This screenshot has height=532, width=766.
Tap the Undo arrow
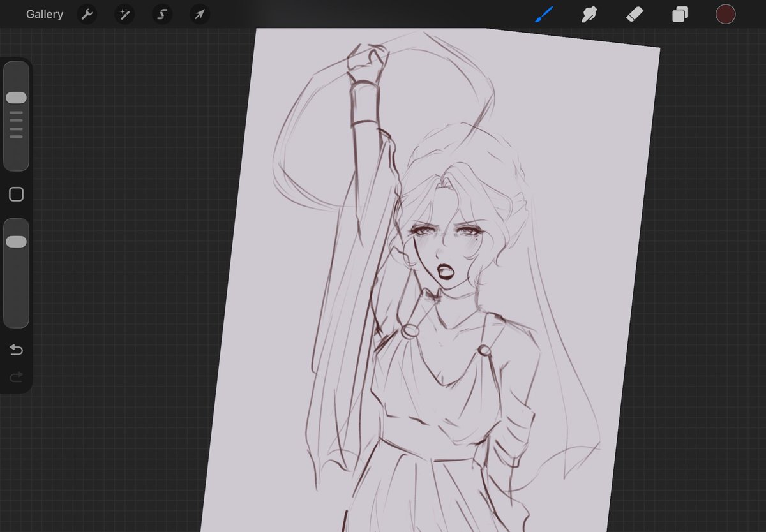pyautogui.click(x=16, y=350)
